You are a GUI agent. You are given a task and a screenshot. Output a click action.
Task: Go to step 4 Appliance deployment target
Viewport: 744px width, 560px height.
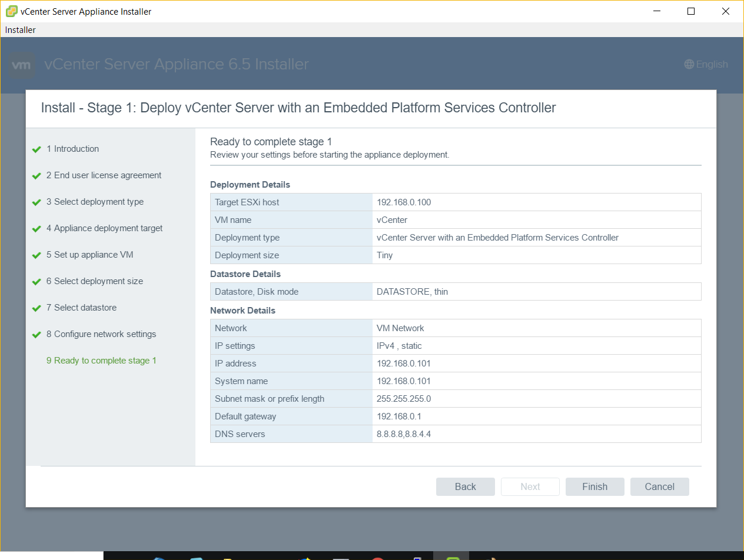coord(105,228)
